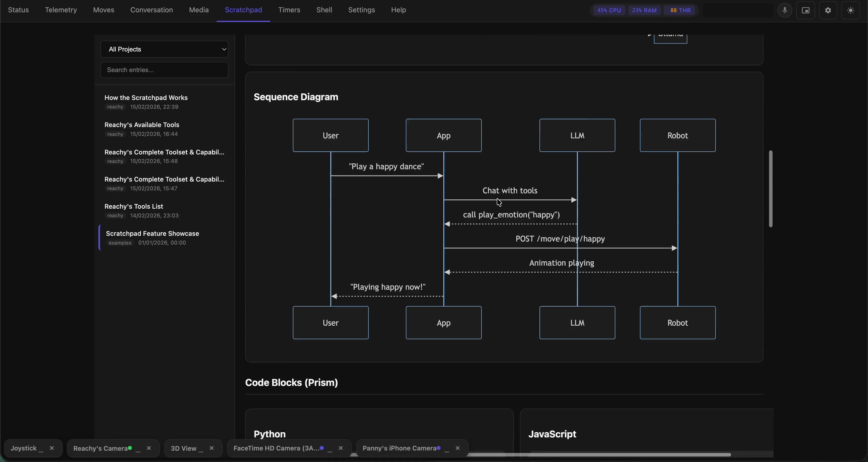Click the Reachy's Camera chip label
The width and height of the screenshot is (868, 462).
point(100,448)
